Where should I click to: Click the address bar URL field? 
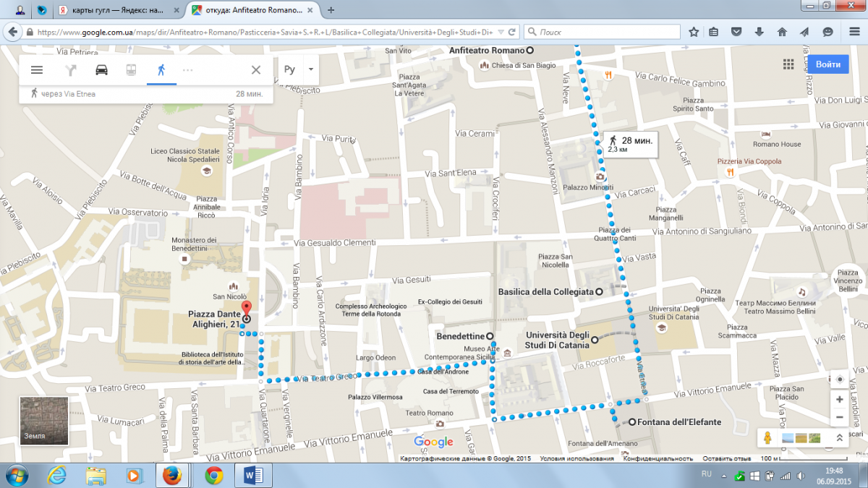click(x=264, y=33)
